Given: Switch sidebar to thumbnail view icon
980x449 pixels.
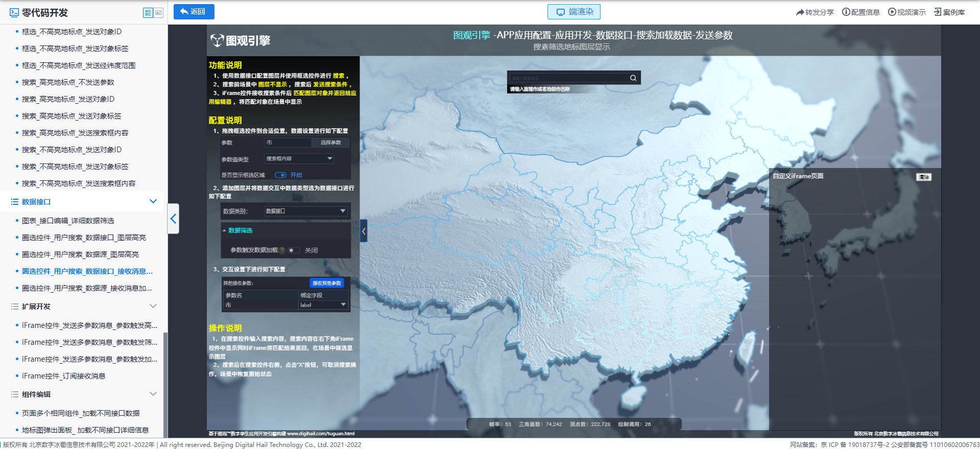Looking at the screenshot, I should click(158, 13).
